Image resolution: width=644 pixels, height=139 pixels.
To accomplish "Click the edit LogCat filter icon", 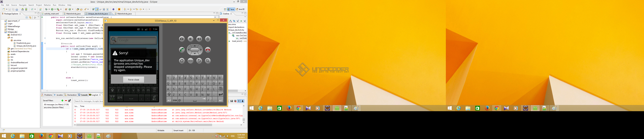I will click(x=70, y=101).
